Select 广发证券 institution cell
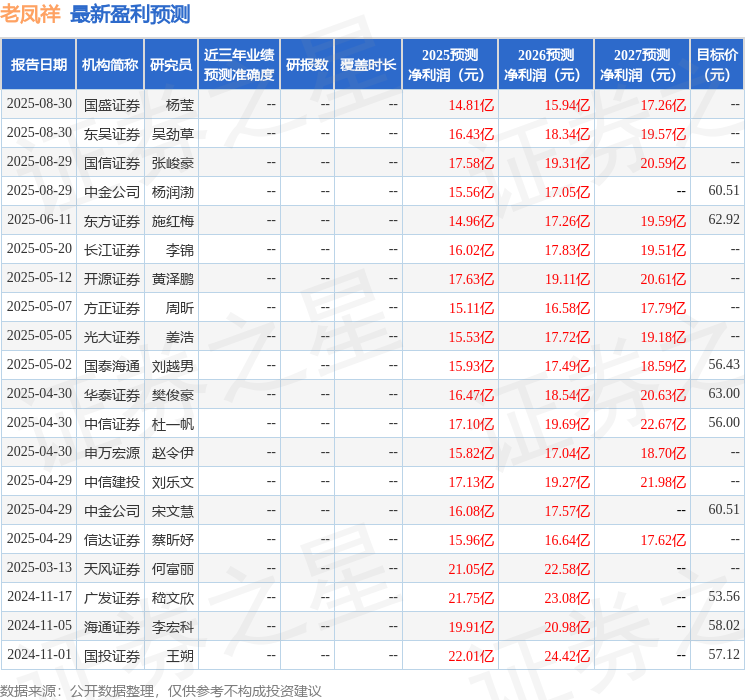This screenshot has width=745, height=700. click(x=112, y=598)
